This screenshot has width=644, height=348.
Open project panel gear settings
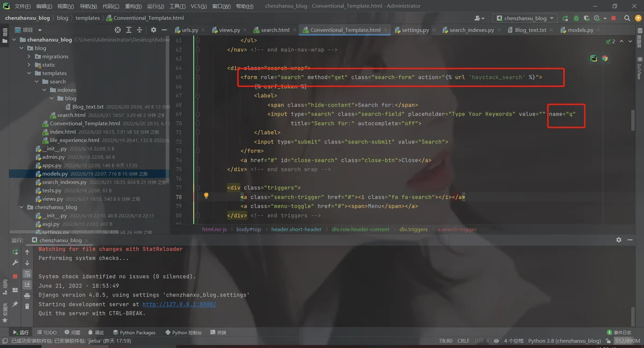[153, 30]
